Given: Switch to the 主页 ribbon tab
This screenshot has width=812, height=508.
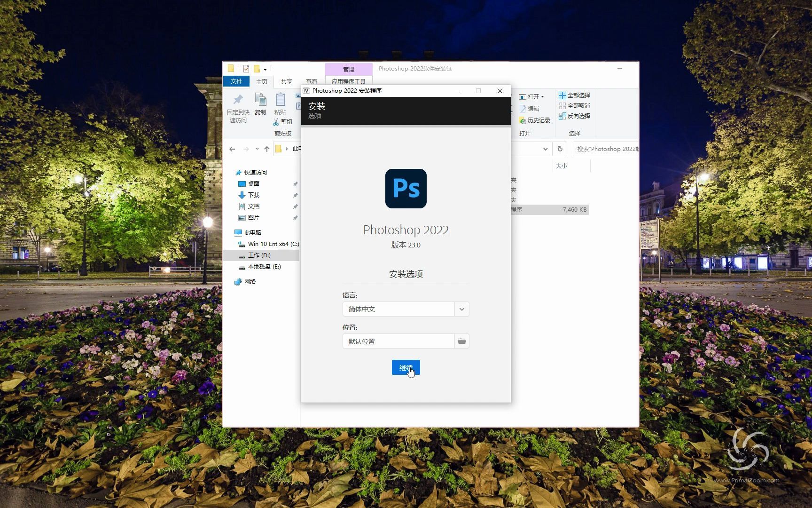Looking at the screenshot, I should (262, 81).
